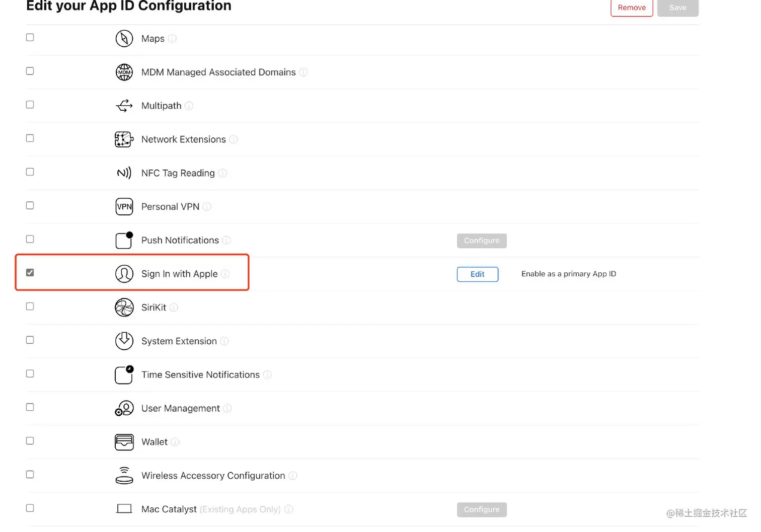Viewport: 761px width, 532px height.
Task: Enable the Maps capability checkbox
Action: click(30, 37)
